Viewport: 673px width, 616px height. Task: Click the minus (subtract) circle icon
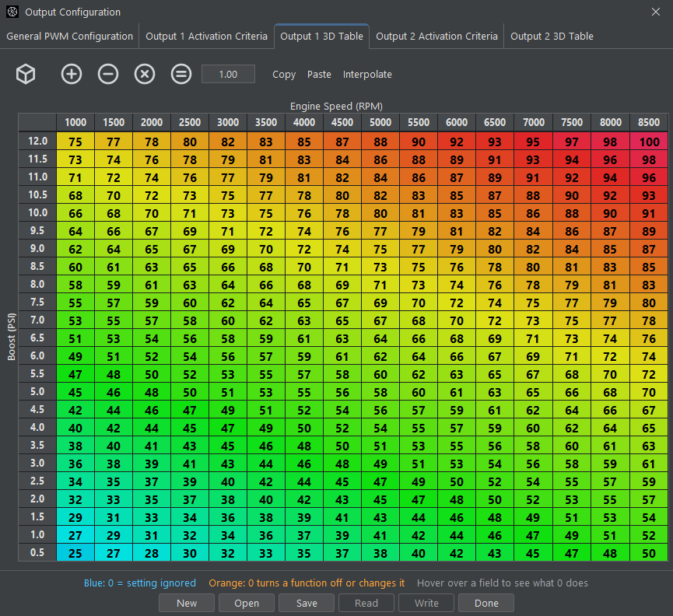pos(108,74)
